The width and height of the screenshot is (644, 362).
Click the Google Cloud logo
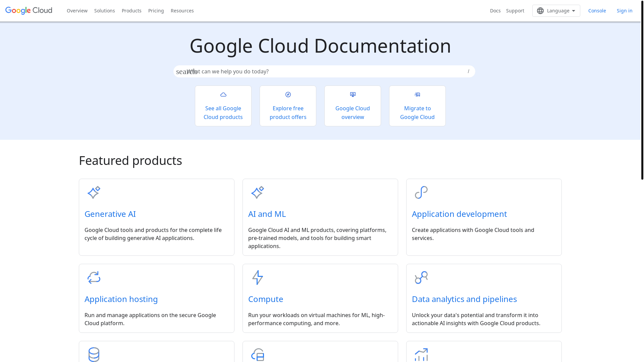29,11
